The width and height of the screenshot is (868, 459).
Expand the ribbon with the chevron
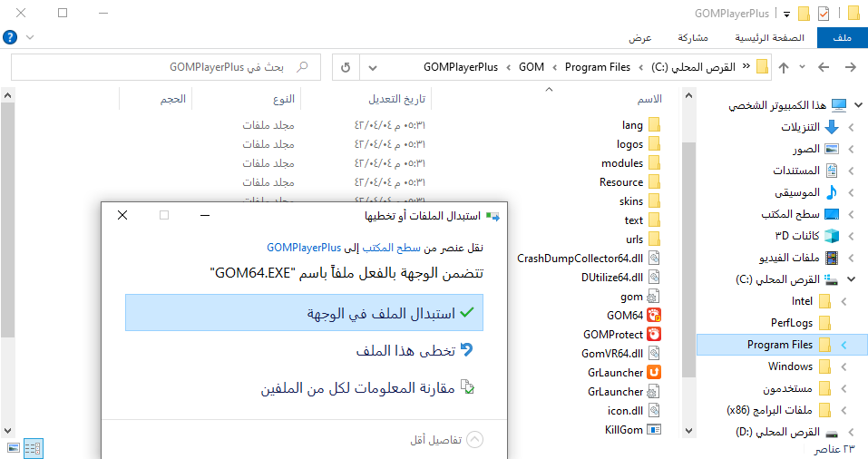pos(30,37)
